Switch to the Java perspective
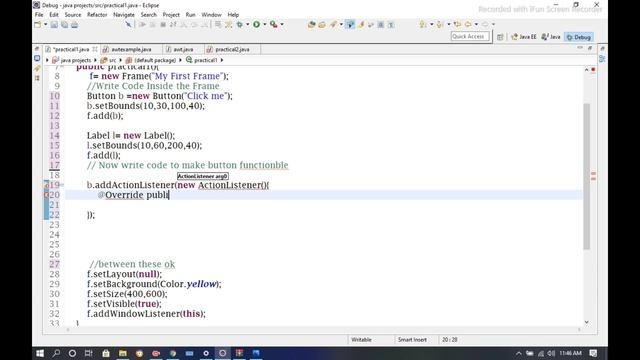This screenshot has height=360, width=640. pyautogui.click(x=551, y=37)
